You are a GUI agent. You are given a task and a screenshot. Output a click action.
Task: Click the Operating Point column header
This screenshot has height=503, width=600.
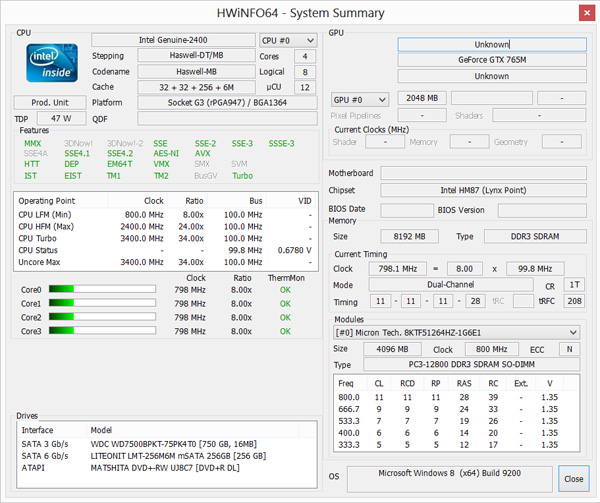(62, 200)
